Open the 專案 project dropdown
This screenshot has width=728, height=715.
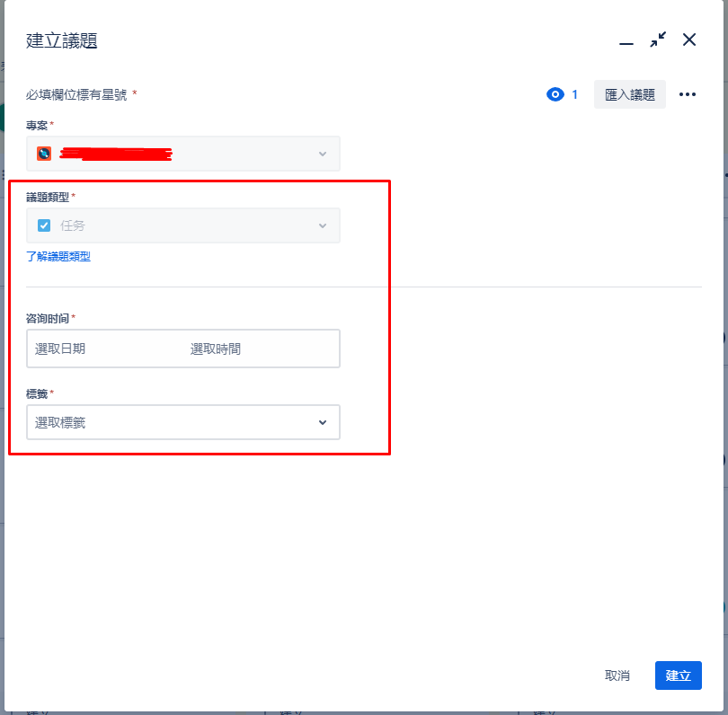(x=183, y=154)
